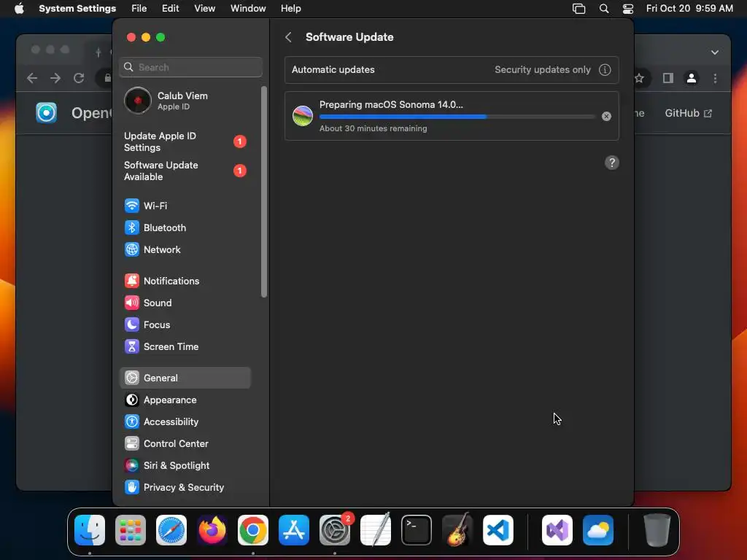The height and width of the screenshot is (560, 747).
Task: Click the Automatic updates row
Action: pyautogui.click(x=452, y=69)
